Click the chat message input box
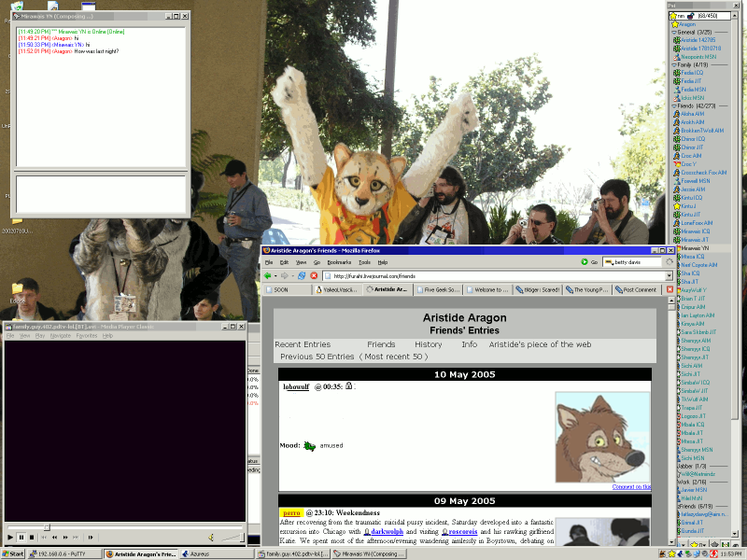 pyautogui.click(x=99, y=194)
